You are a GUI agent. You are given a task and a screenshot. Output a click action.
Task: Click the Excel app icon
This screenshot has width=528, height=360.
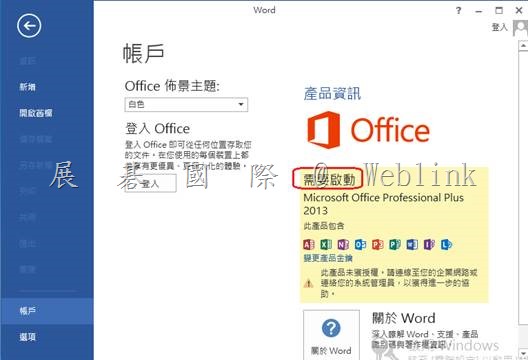pos(326,244)
